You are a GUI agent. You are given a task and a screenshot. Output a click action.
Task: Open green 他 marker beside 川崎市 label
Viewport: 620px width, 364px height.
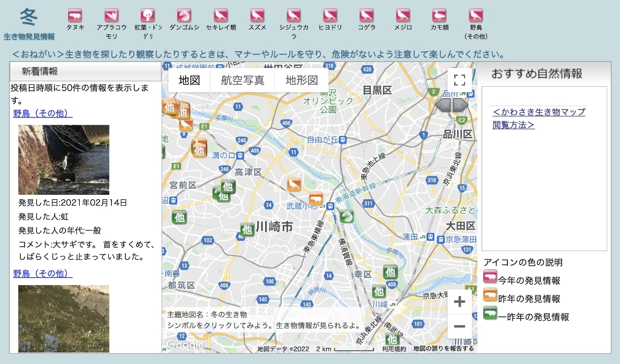point(247,229)
